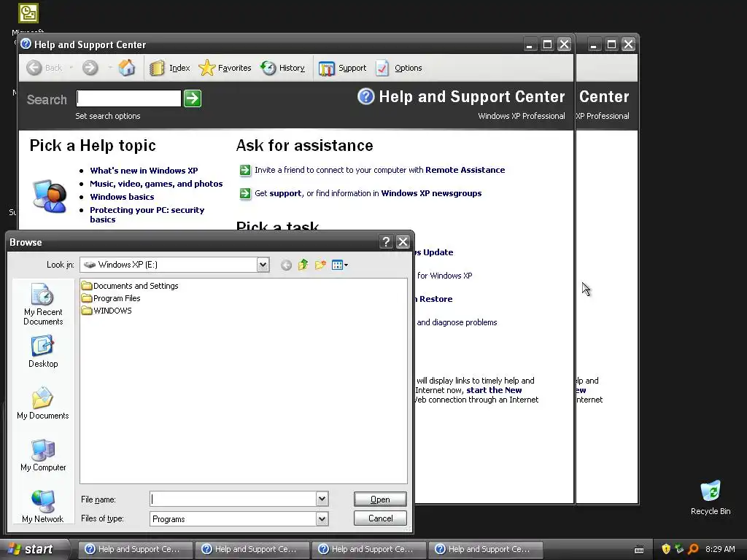Close the Browse dialog
Viewport: 747px width, 560px height.
click(x=403, y=242)
